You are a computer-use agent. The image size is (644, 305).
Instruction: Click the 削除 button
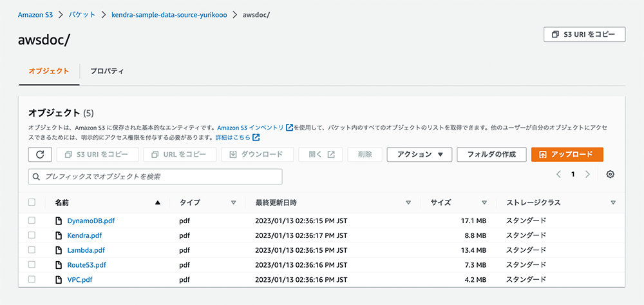pyautogui.click(x=365, y=155)
